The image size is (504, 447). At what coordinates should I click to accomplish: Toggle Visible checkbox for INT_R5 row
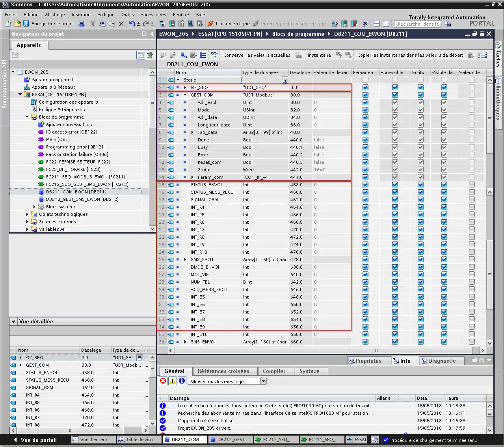tap(444, 215)
